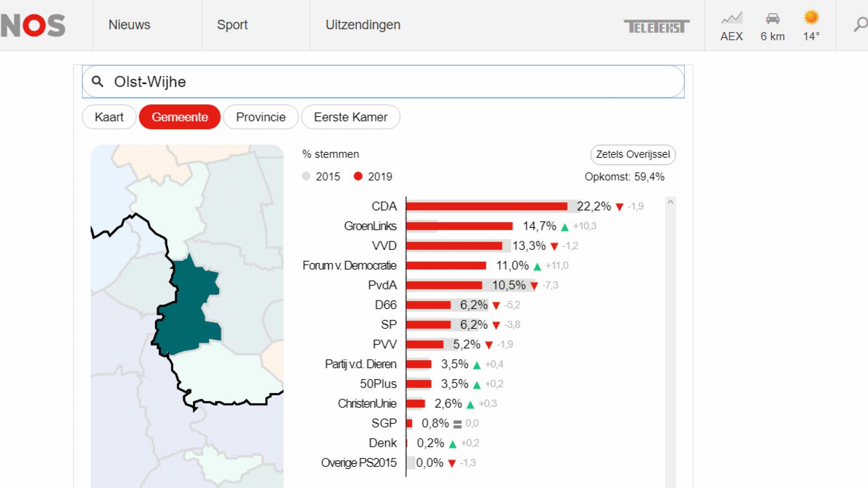Screen dimensions: 868x488
Task: Select the Provincie tab
Action: point(261,117)
